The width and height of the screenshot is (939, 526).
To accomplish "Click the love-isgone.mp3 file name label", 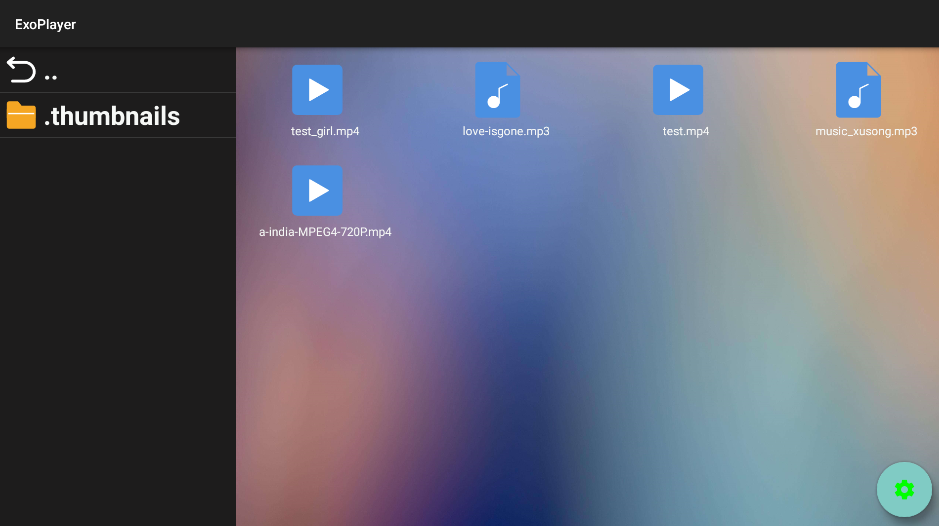I will [x=506, y=131].
